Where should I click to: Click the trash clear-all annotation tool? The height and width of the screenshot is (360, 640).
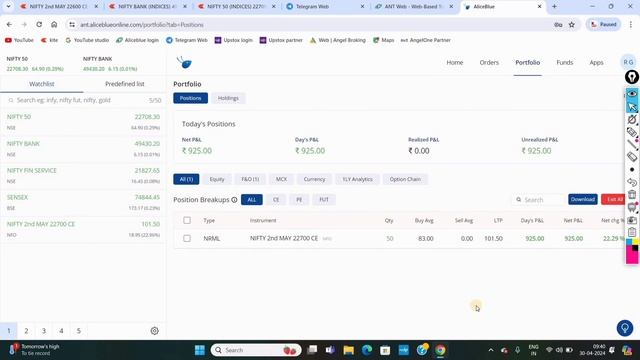(x=632, y=194)
